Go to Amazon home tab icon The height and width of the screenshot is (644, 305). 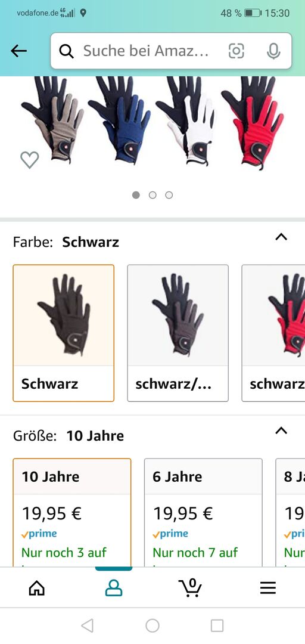coord(37,588)
